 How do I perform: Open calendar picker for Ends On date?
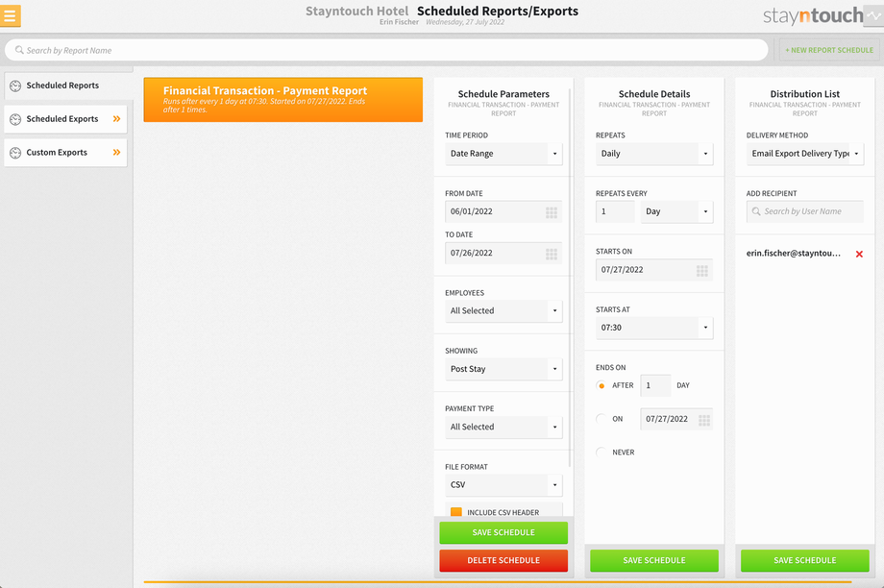704,420
